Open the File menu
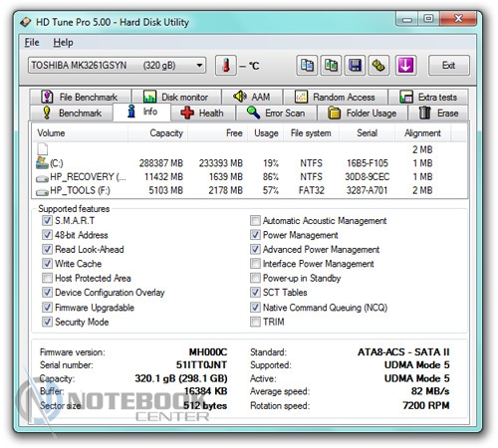The image size is (498, 448). tap(32, 43)
